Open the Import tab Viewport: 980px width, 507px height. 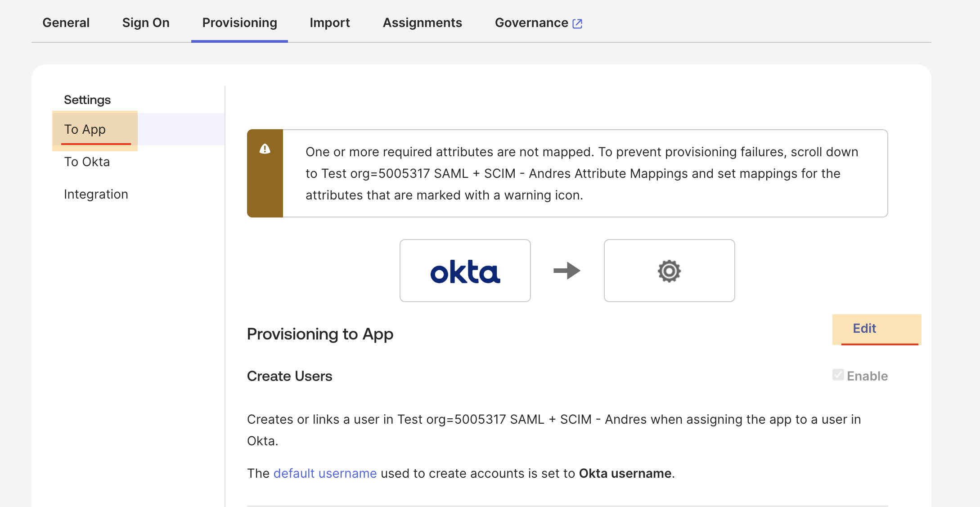point(330,23)
